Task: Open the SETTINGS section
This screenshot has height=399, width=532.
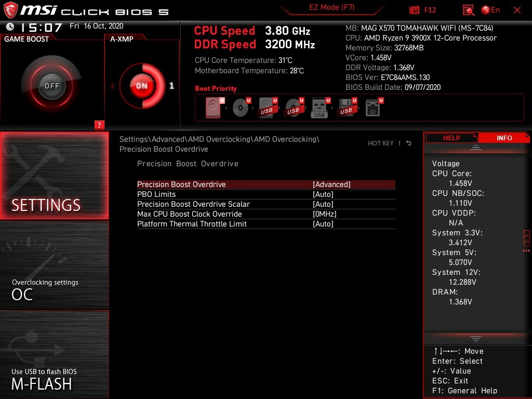Action: [54, 176]
